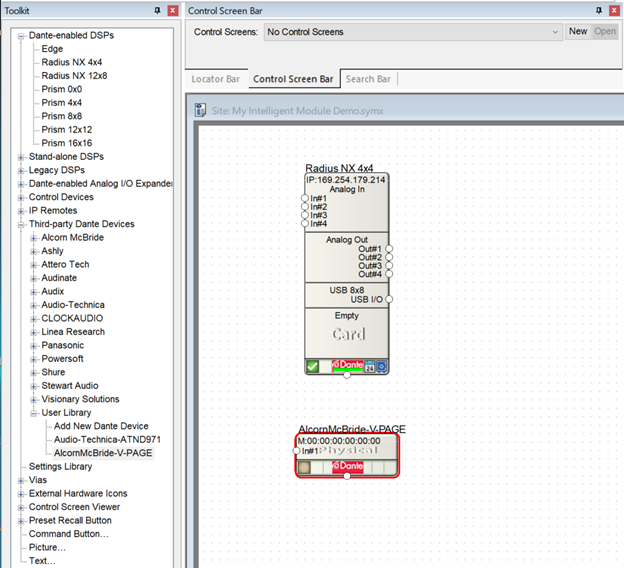The image size is (624, 568).
Task: Switch to the Locator Bar tab
Action: (x=216, y=79)
